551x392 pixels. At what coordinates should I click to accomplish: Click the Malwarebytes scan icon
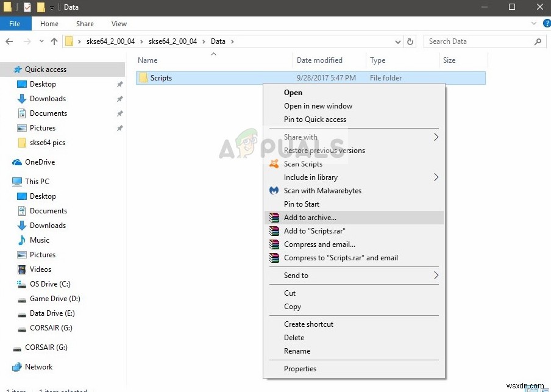tap(274, 191)
